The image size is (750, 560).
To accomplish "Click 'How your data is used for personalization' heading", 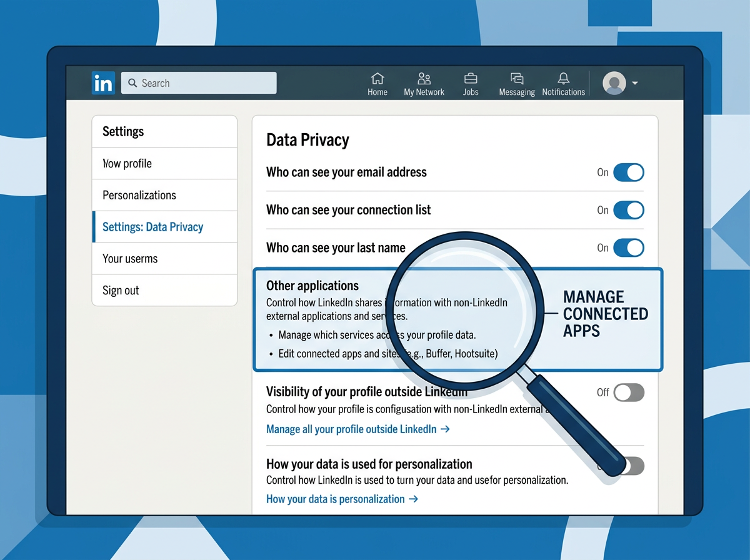I will pyautogui.click(x=369, y=464).
